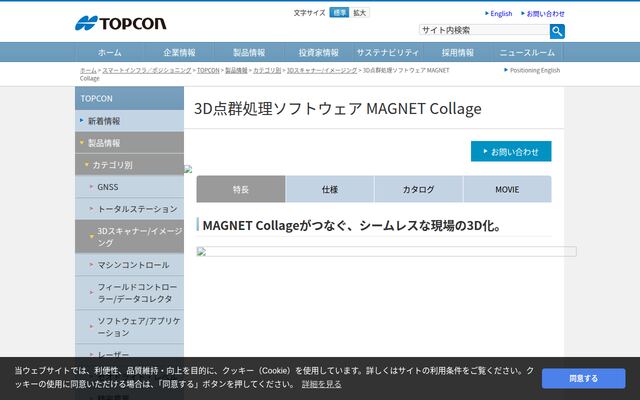Click the TOPCON logo
640x400 pixels.
point(121,23)
